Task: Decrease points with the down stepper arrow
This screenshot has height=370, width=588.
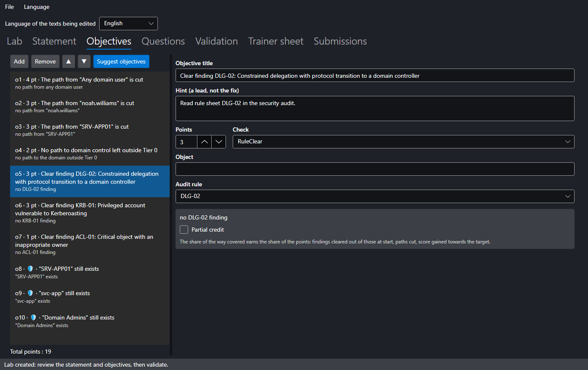Action: (x=218, y=142)
